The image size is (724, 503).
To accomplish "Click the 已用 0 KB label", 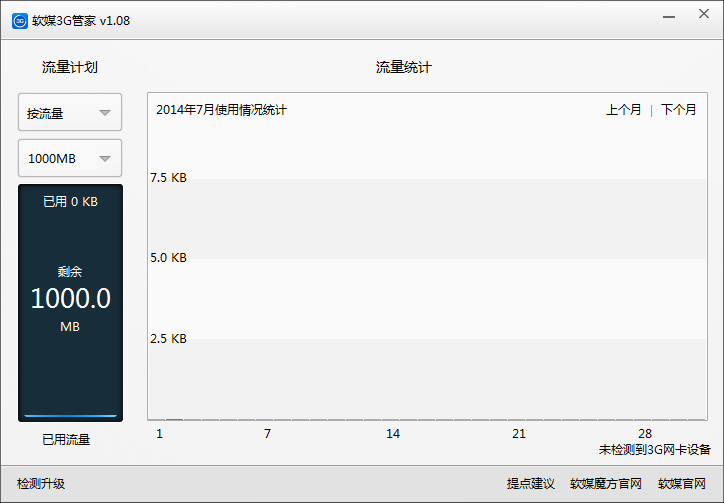I will click(x=70, y=201).
